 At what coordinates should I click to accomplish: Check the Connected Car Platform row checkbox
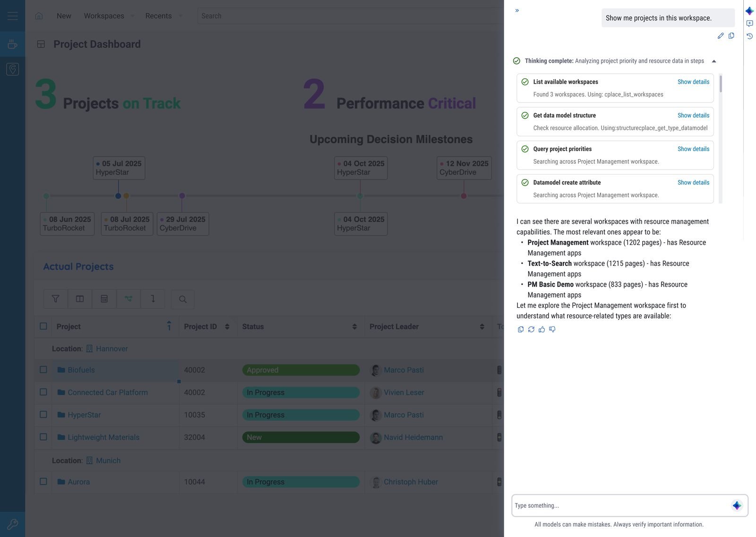(43, 392)
